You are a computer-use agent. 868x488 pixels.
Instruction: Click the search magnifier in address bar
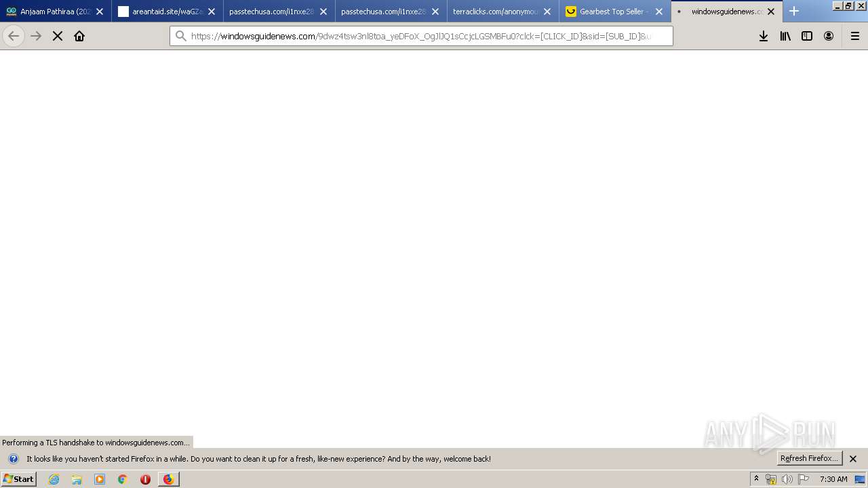click(x=180, y=36)
